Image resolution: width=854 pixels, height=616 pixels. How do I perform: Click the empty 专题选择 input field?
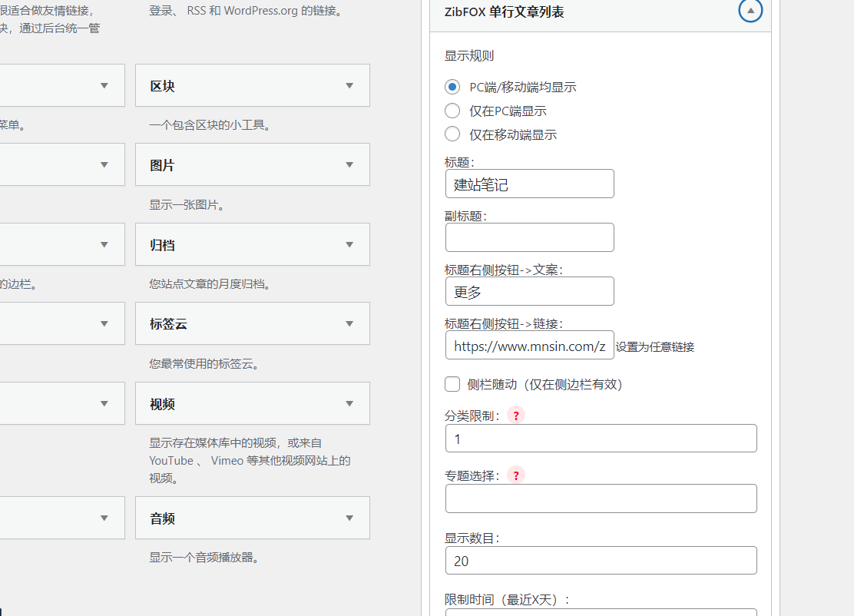[x=601, y=498]
